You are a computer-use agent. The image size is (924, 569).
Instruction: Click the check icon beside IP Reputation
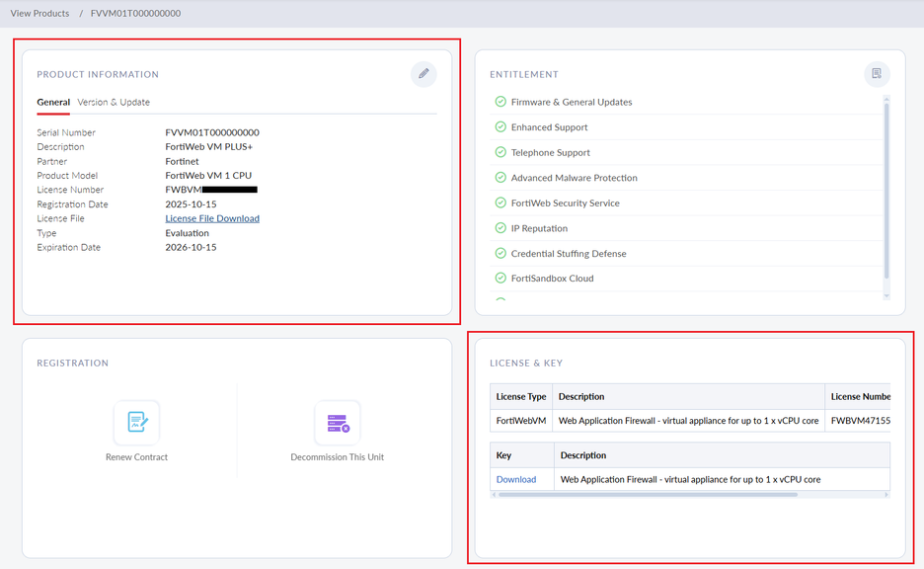[500, 228]
